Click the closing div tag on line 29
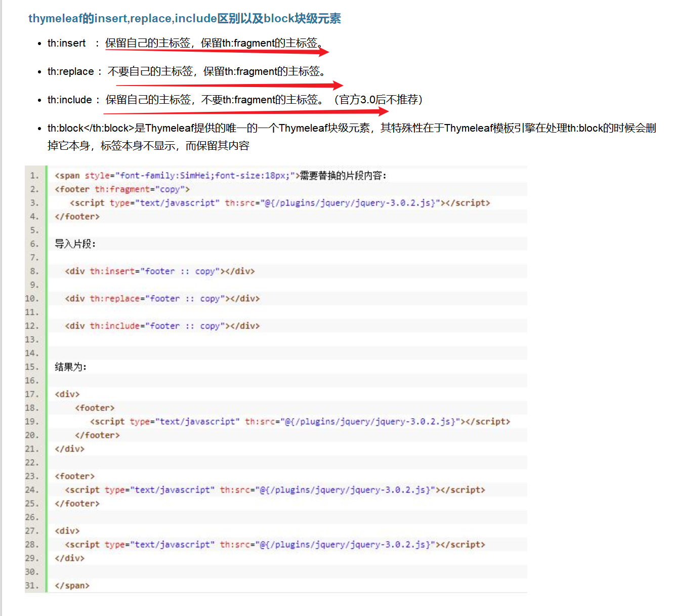Image resolution: width=674 pixels, height=616 pixels. [x=70, y=558]
